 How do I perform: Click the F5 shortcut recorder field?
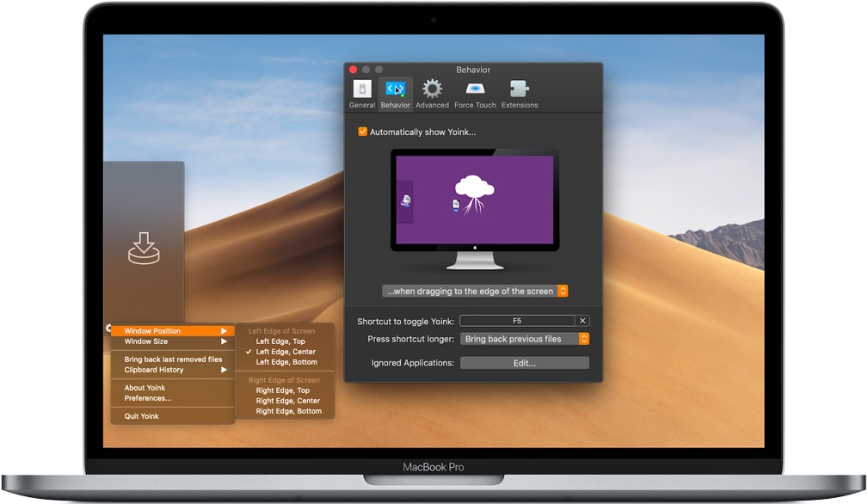[x=516, y=321]
